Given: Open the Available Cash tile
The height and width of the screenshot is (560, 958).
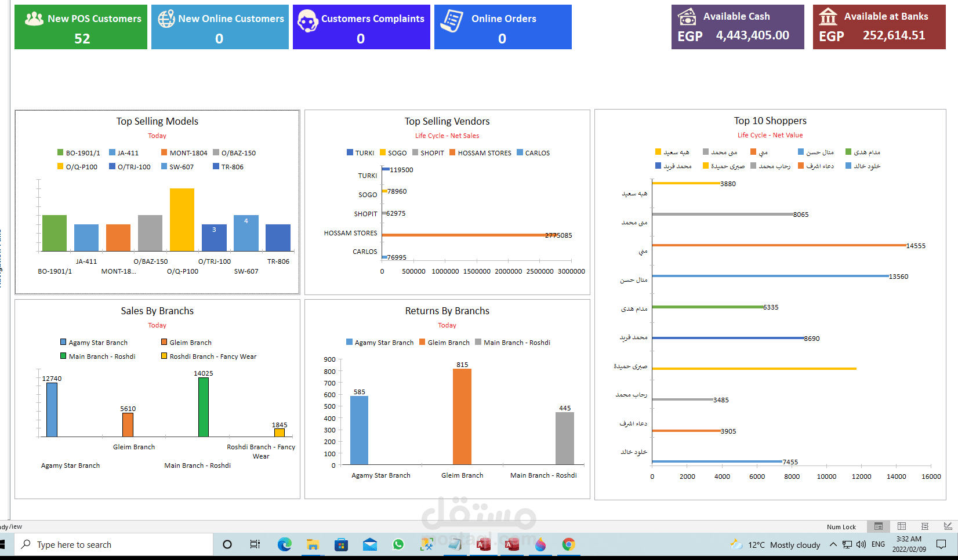Looking at the screenshot, I should pos(738,27).
